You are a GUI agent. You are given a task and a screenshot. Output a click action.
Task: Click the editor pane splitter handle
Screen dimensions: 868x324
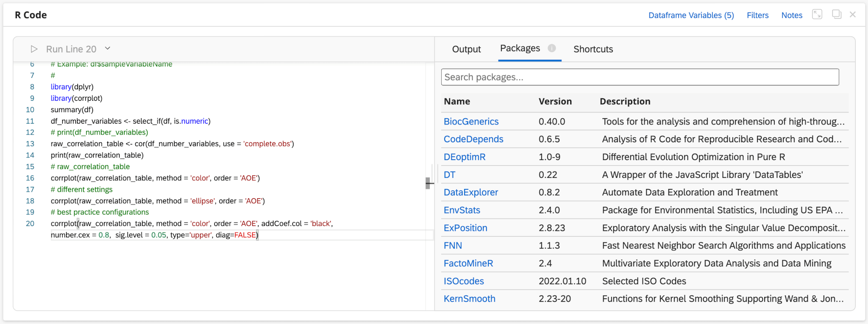click(x=429, y=183)
